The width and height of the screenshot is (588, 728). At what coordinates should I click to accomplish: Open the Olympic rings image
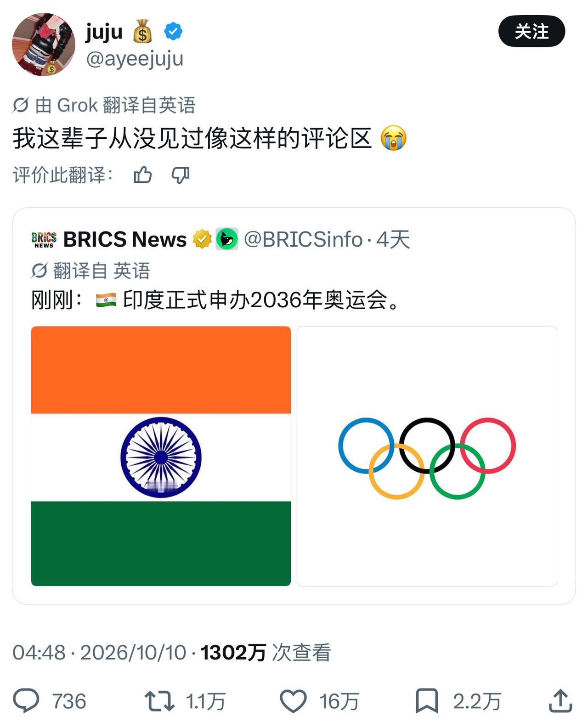click(427, 456)
